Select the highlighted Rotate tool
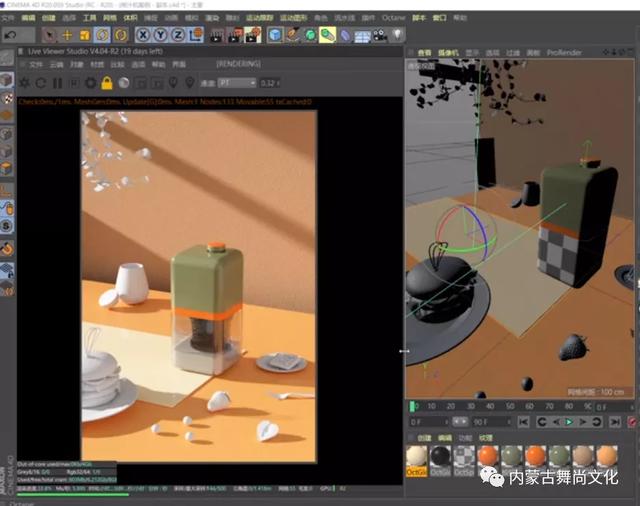The height and width of the screenshot is (506, 640). click(102, 35)
